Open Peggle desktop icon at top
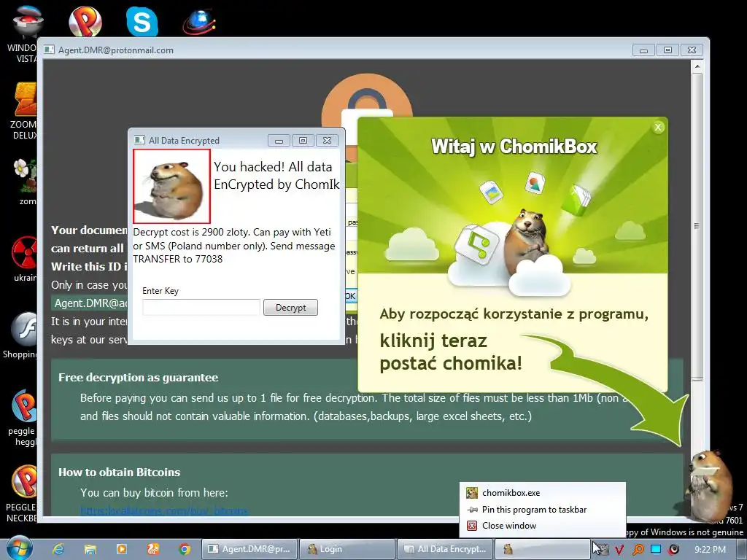 [x=85, y=21]
